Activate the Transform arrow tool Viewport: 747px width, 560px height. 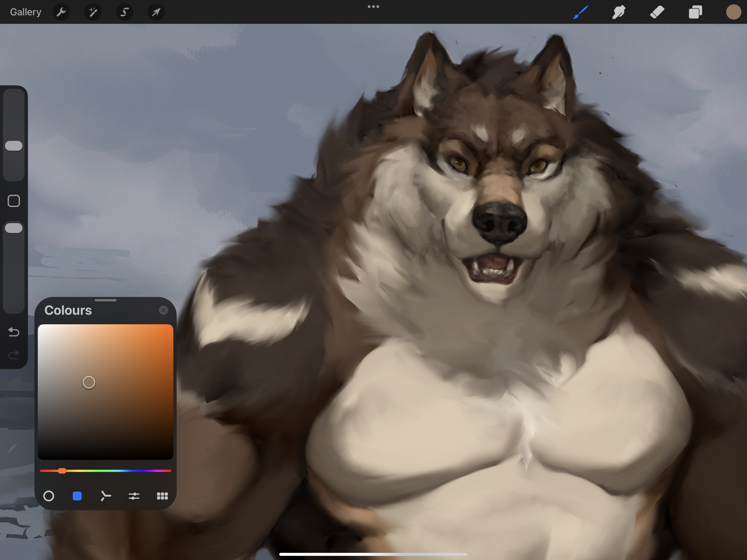[156, 12]
